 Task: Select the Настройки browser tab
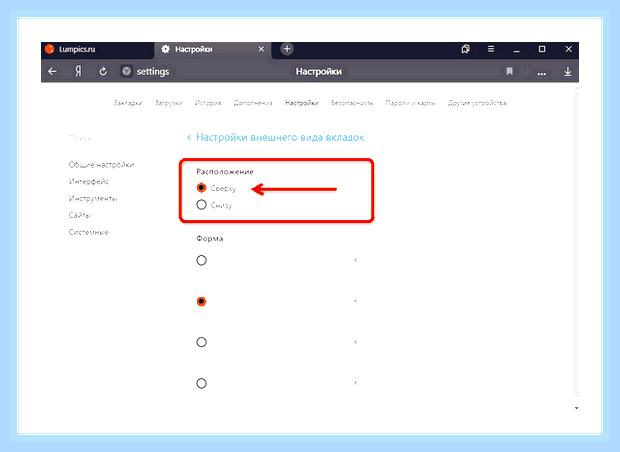(213, 49)
